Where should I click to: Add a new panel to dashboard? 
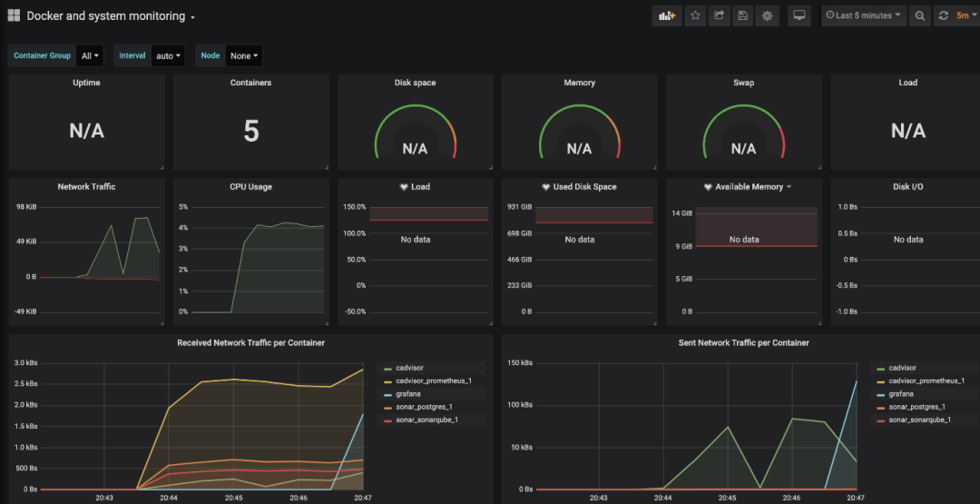click(x=667, y=15)
